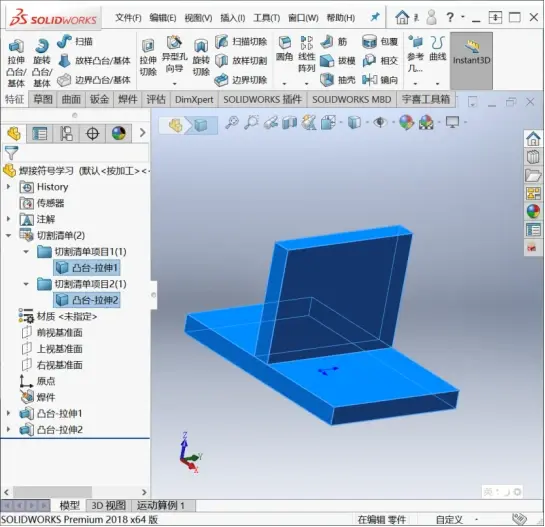Open the edit appearance color ball

406,122
